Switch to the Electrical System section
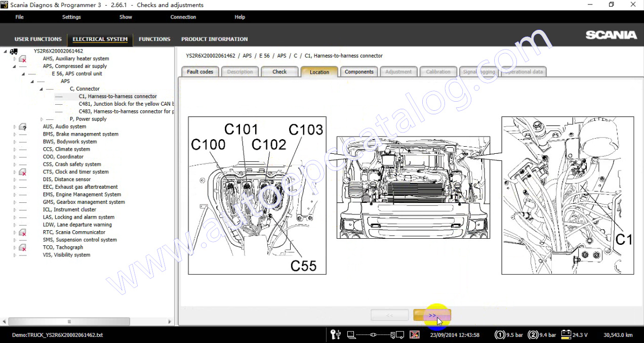This screenshot has width=644, height=343. (100, 39)
